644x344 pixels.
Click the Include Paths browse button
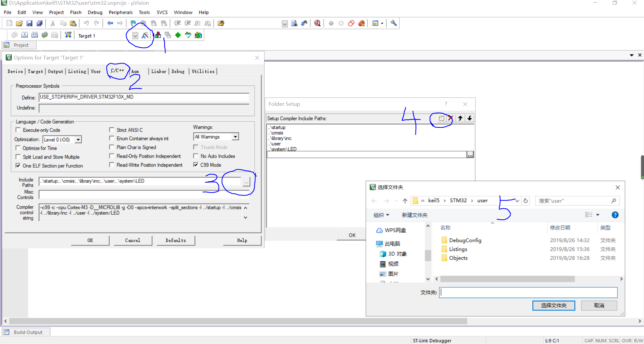tap(246, 181)
